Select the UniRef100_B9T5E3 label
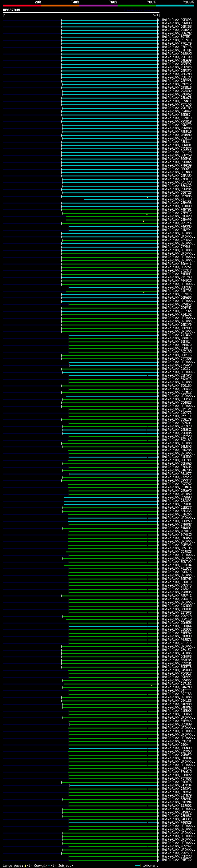Screen dimensions: 197x868 pos(177,40)
